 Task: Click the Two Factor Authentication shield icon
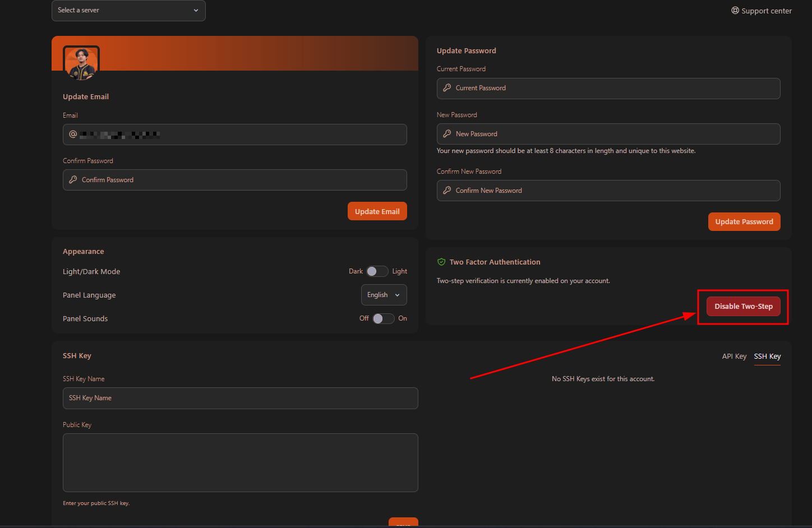point(441,262)
